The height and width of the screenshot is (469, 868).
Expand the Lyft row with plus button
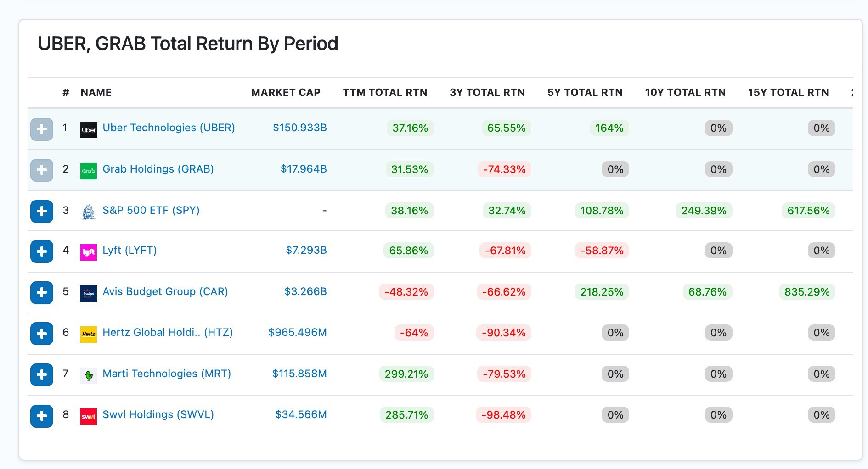[42, 251]
